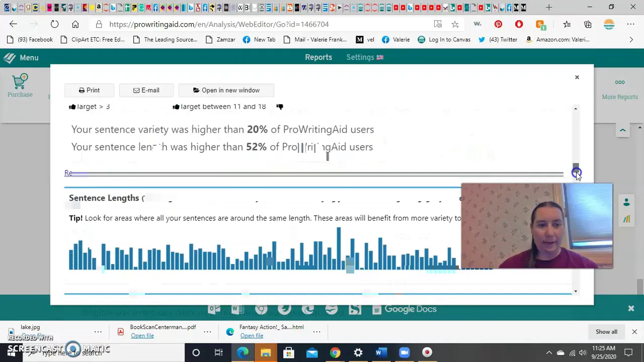Collapse the toolbar with up chevron
The height and width of the screenshot is (362, 644).
pyautogui.click(x=622, y=130)
